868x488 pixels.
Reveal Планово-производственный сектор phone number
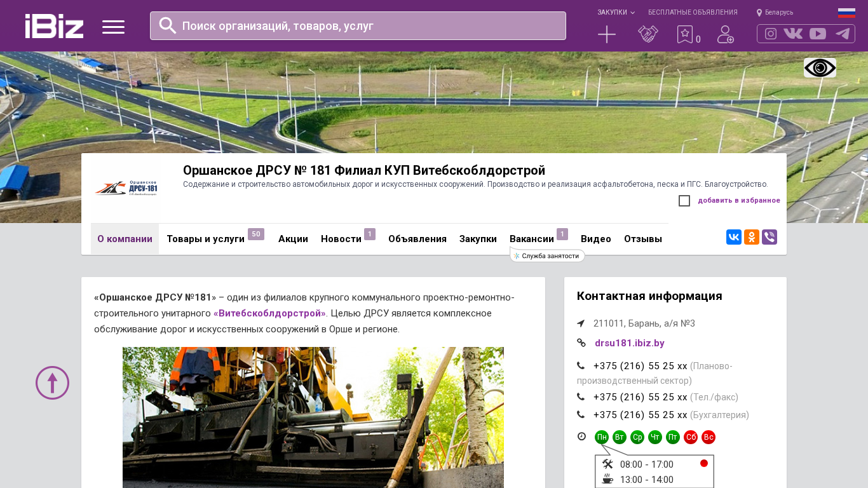pos(641,366)
